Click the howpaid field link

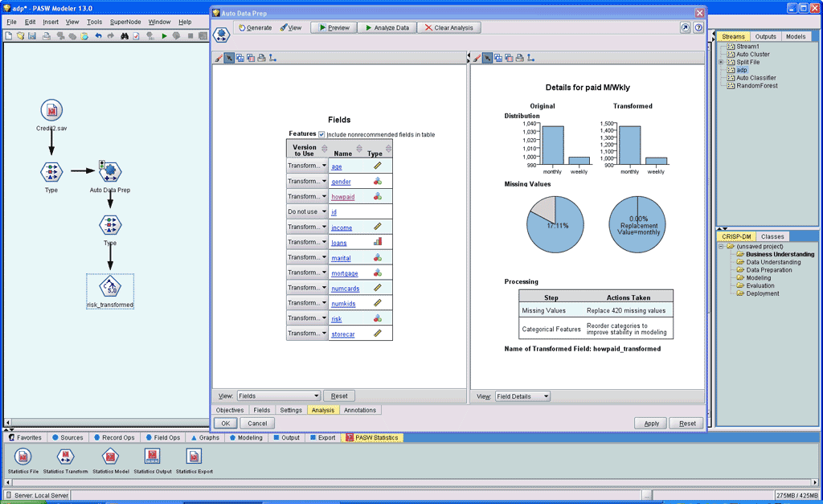click(342, 197)
